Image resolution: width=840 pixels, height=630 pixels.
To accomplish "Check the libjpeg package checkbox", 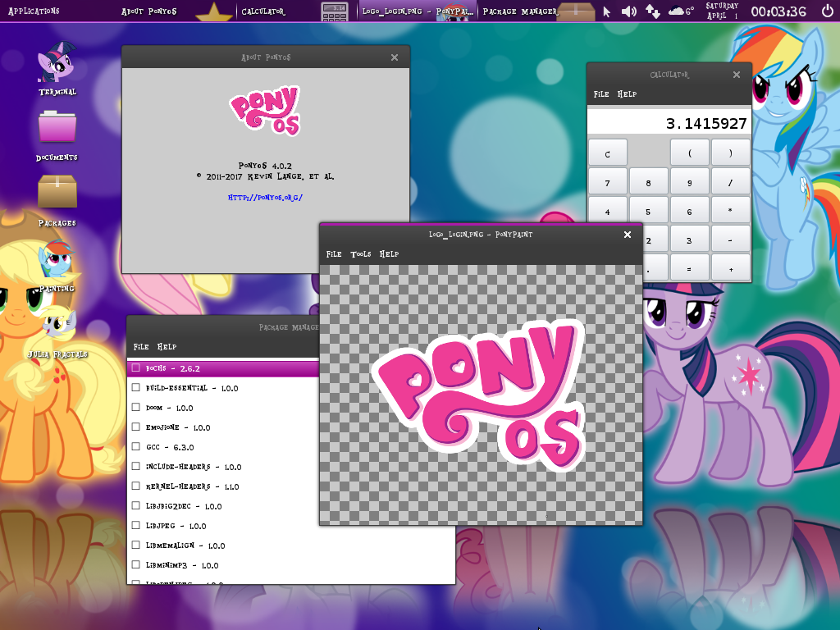I will [x=135, y=525].
